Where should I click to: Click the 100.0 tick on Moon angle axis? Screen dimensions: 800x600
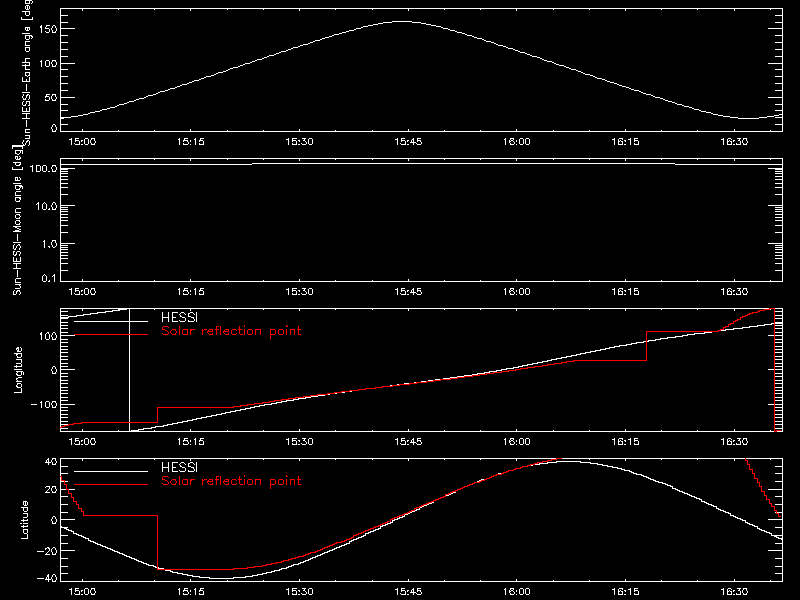pyautogui.click(x=43, y=168)
